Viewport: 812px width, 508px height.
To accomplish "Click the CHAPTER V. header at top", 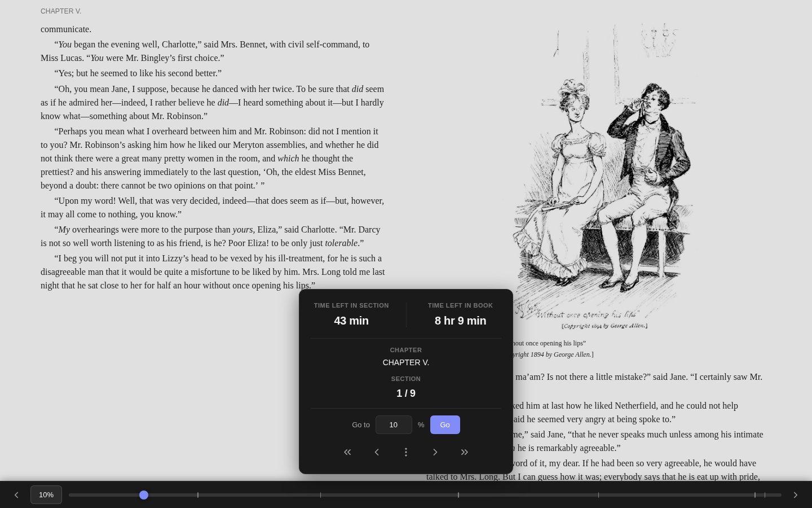I will [x=61, y=11].
